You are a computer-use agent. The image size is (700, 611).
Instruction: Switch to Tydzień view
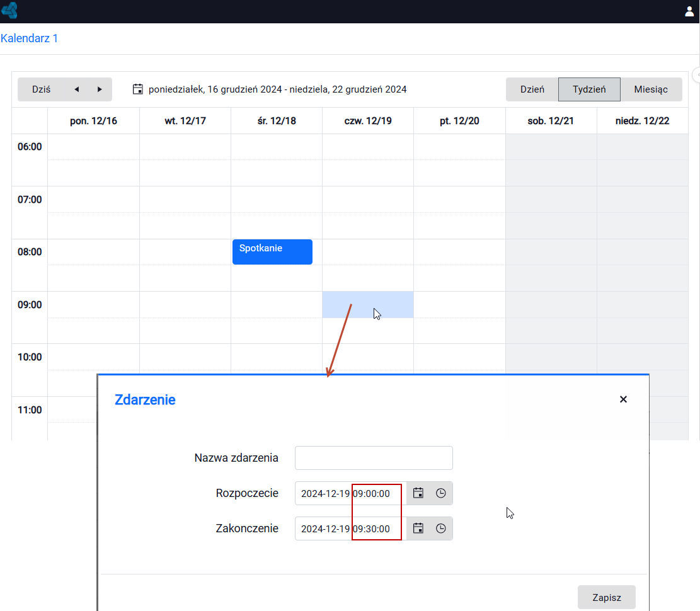click(589, 89)
